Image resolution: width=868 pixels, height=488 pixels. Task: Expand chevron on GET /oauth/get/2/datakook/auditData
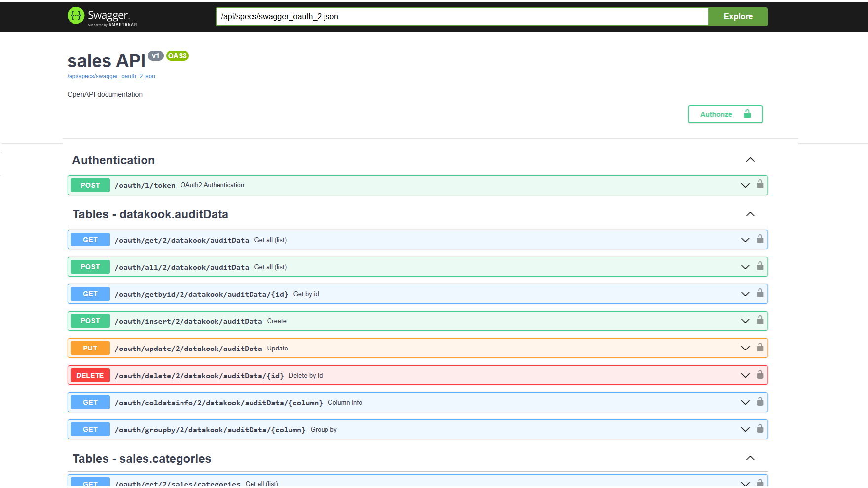(x=745, y=240)
